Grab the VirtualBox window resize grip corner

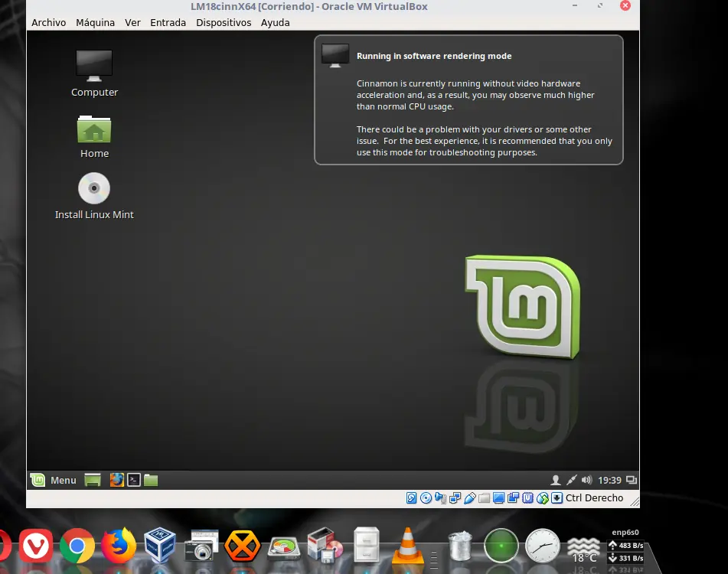point(634,502)
